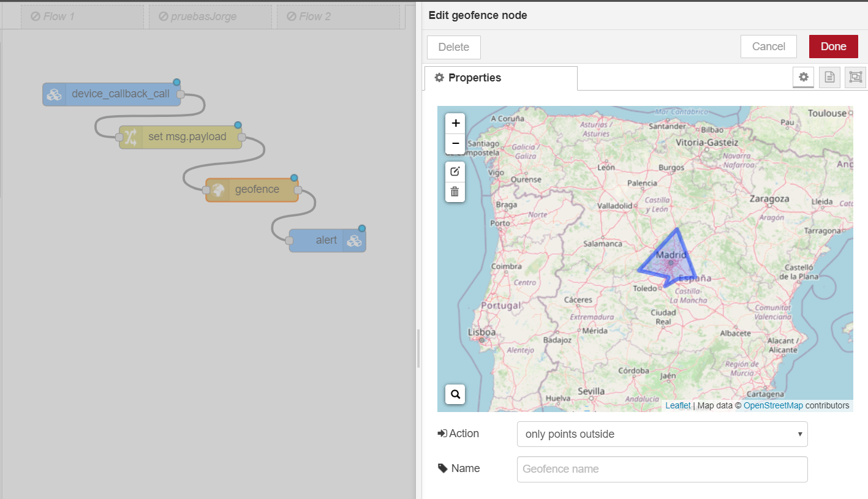Click the delete layers trash icon

coord(455,192)
